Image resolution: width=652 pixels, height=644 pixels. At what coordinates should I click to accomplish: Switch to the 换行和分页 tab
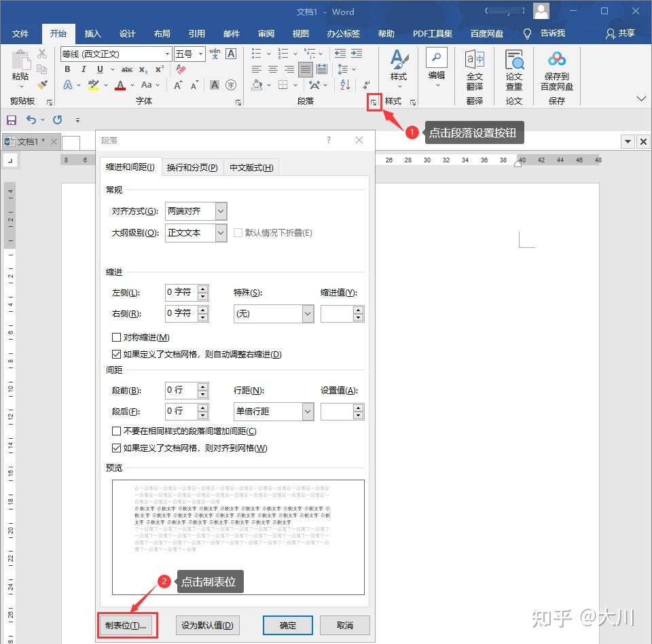click(192, 167)
